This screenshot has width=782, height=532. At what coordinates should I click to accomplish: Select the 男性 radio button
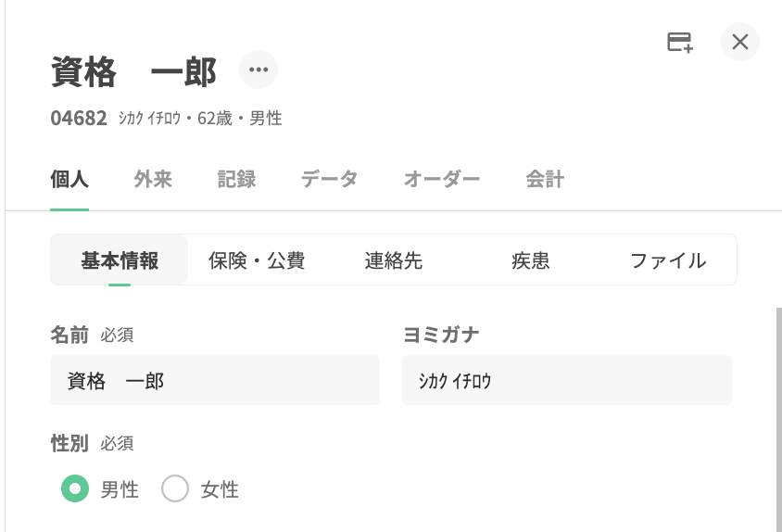(x=75, y=488)
